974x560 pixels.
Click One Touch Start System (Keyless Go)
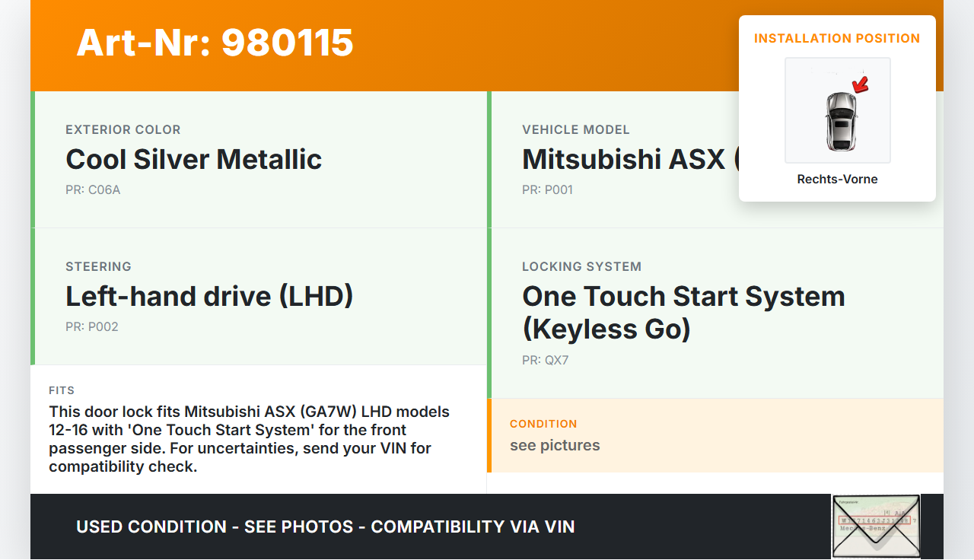point(683,312)
